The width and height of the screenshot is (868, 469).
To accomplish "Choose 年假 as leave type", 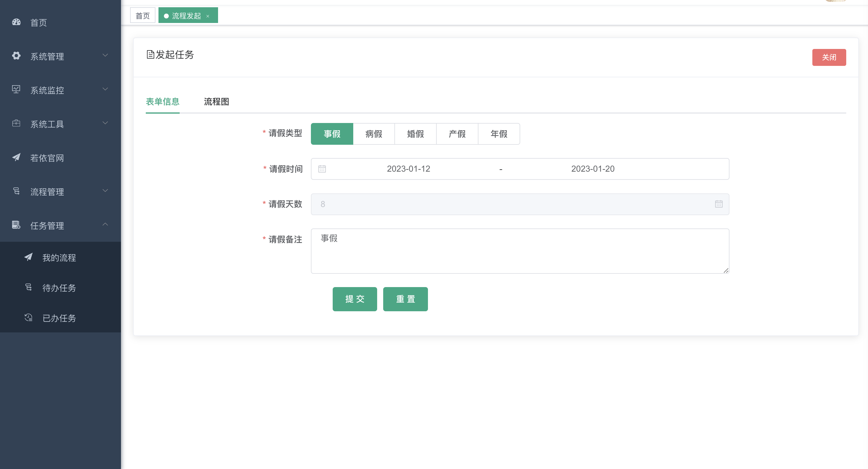I will point(499,134).
